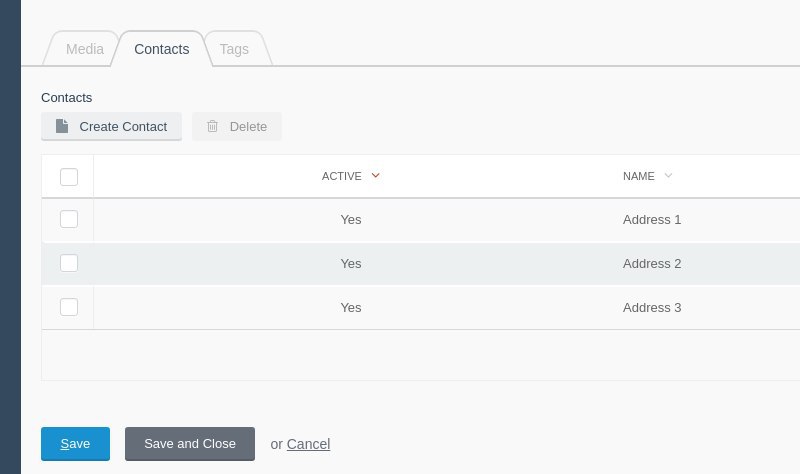Open the Address 1 contact entry
The width and height of the screenshot is (800, 474).
[652, 220]
